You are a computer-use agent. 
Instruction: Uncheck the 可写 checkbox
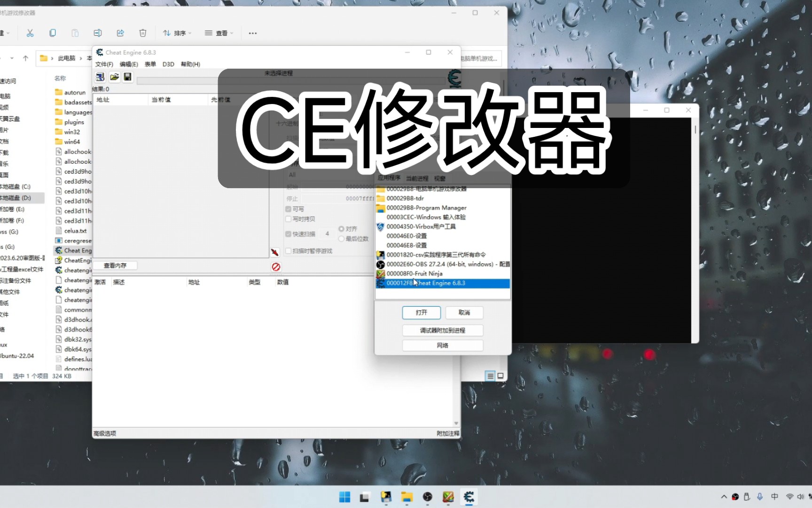(x=289, y=209)
